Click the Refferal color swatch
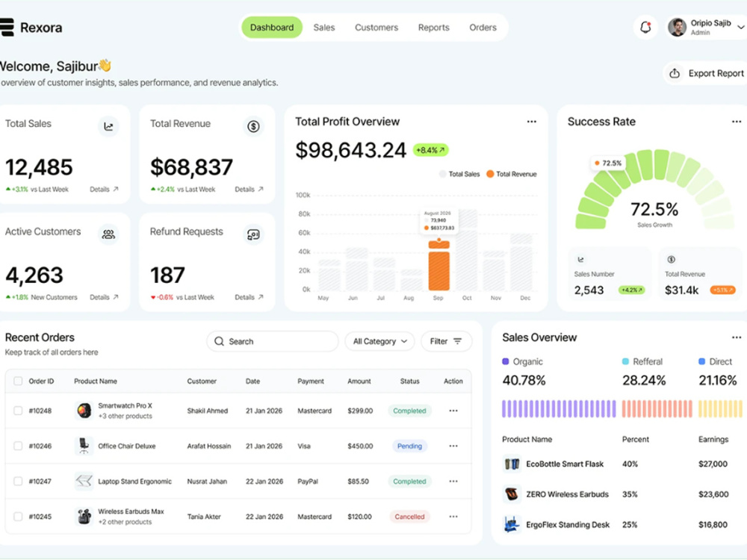The height and width of the screenshot is (560, 747). 625,361
